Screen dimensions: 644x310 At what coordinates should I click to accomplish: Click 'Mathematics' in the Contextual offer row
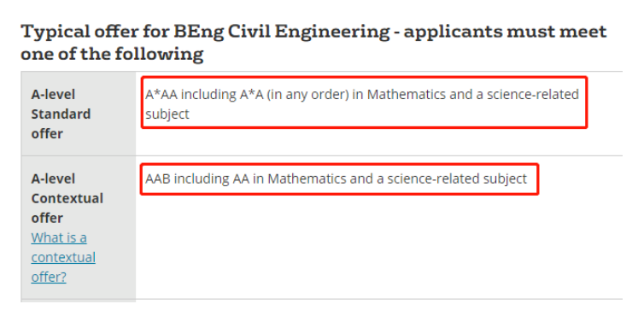(307, 179)
